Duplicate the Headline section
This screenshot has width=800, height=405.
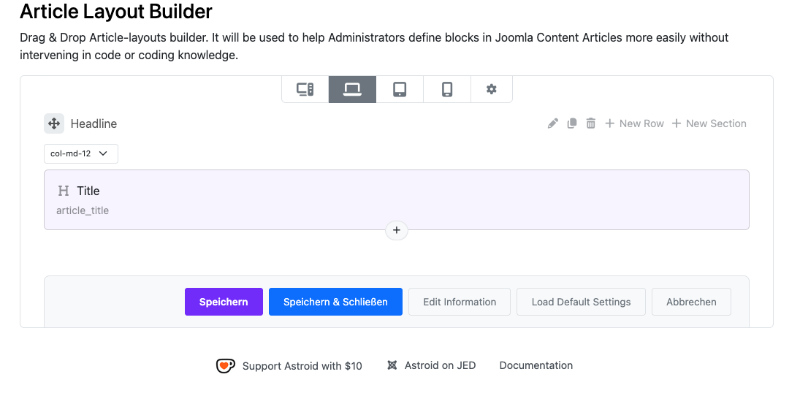(x=572, y=123)
